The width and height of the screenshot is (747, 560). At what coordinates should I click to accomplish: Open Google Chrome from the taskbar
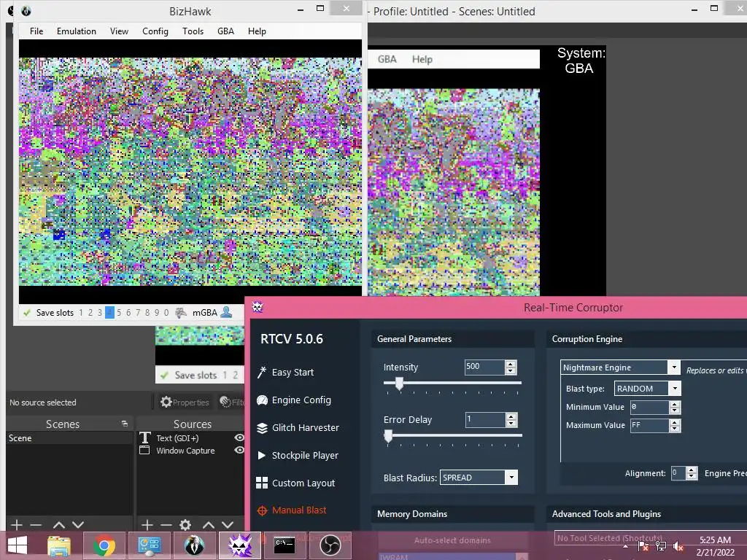pyautogui.click(x=104, y=545)
